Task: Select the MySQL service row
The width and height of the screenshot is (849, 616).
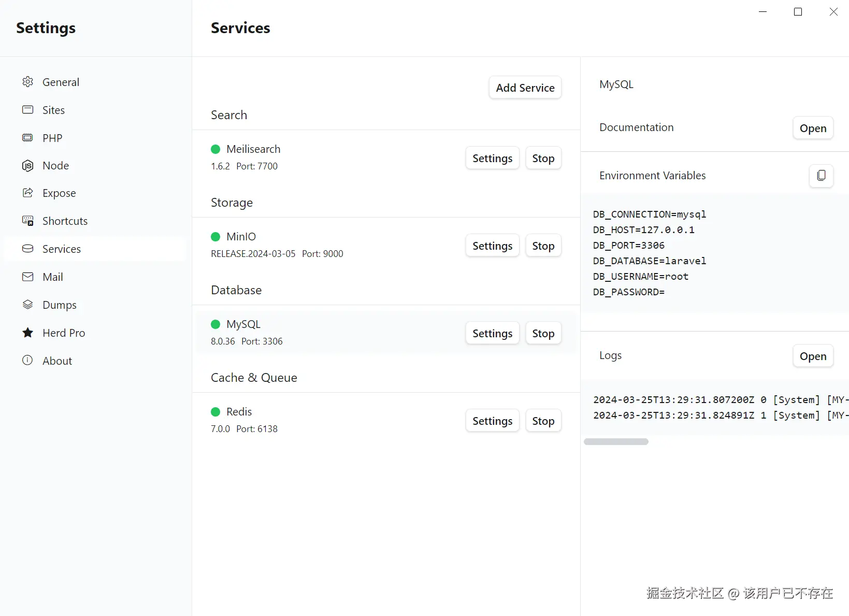Action: pyautogui.click(x=337, y=333)
